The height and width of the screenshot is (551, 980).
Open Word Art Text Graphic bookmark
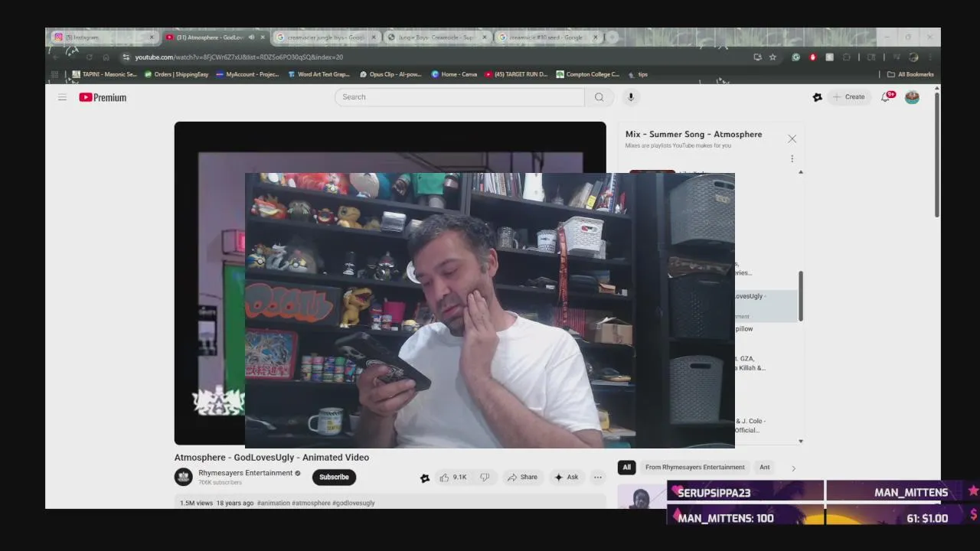pos(318,74)
